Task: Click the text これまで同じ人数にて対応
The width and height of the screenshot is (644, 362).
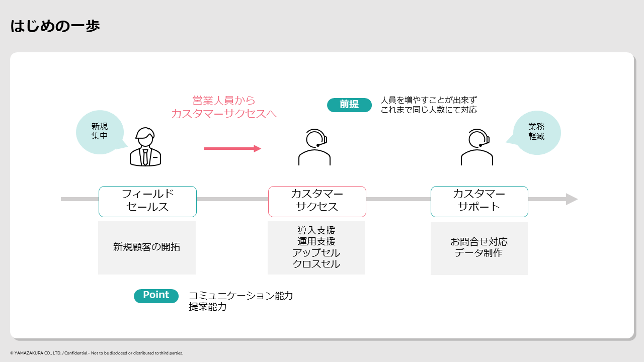Action: 429,110
